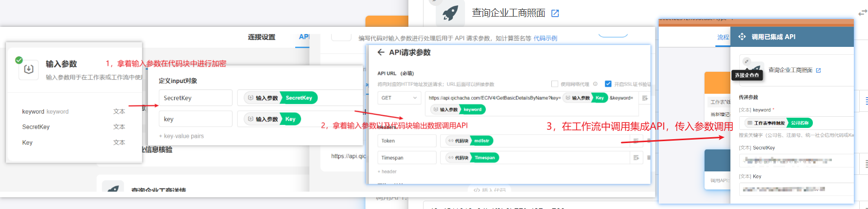Click the add-field icon right of API URL

click(x=645, y=98)
